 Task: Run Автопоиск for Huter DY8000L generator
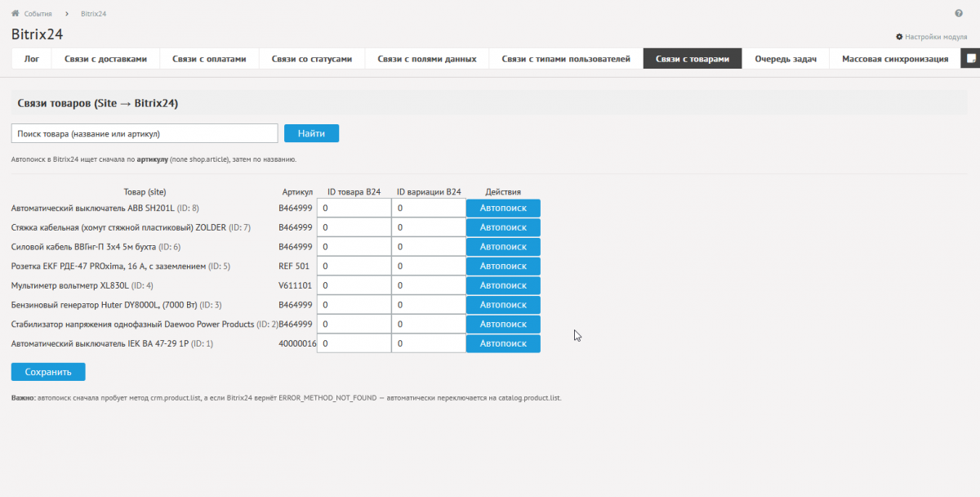503,305
